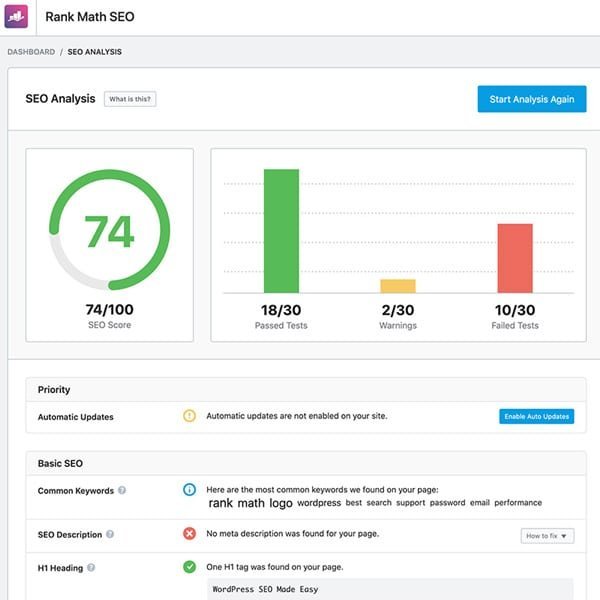Image resolution: width=600 pixels, height=600 pixels.
Task: Expand the How to fix dropdown
Action: click(x=547, y=536)
